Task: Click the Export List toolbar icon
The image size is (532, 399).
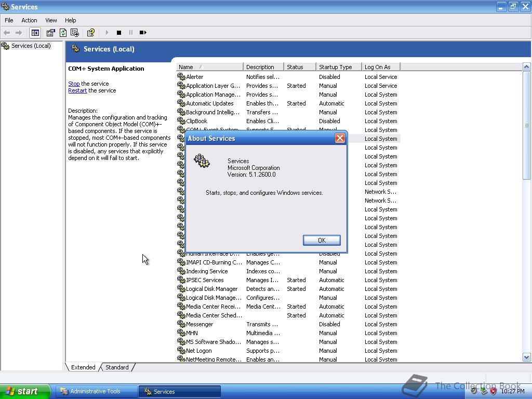Action: tap(75, 33)
